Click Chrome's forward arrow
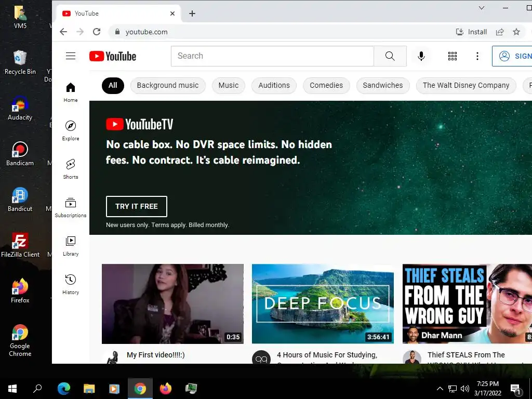Viewport: 532px width, 399px height. coord(80,32)
